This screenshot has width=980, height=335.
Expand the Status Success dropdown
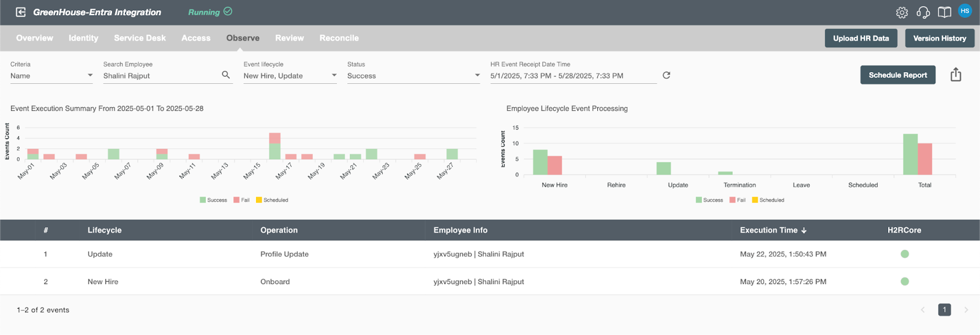tap(413, 76)
